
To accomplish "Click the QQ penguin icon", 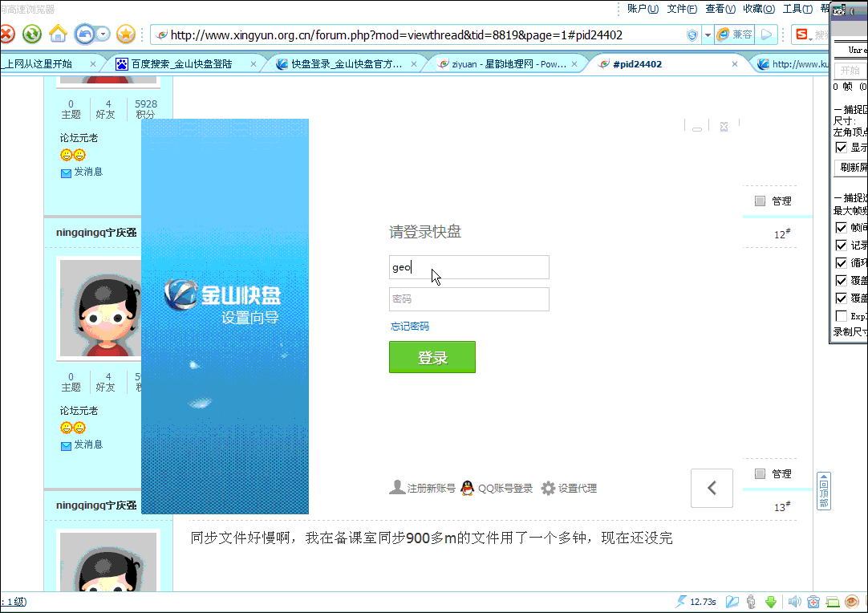I will (467, 488).
